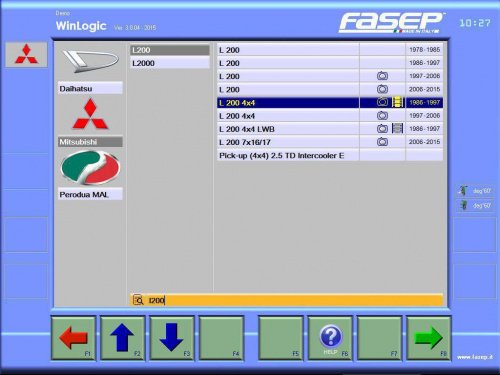This screenshot has height=375, width=500.
Task: Click the green forward arrow F8 button
Action: point(428,338)
